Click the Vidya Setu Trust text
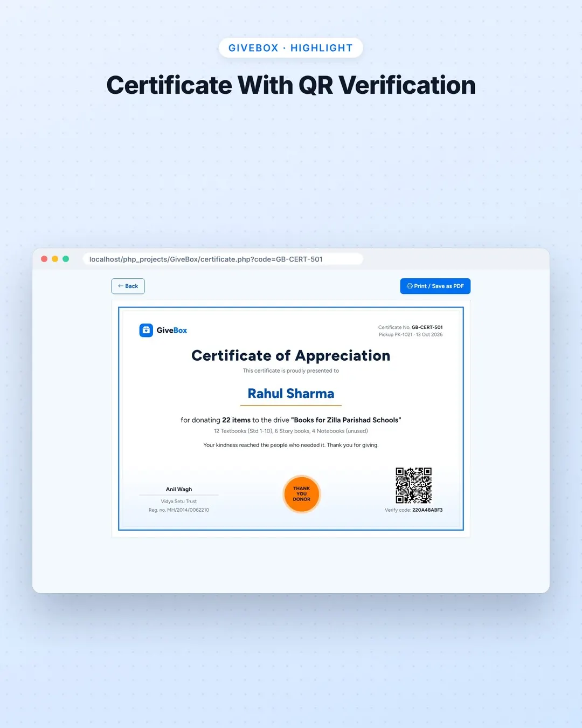 click(179, 502)
